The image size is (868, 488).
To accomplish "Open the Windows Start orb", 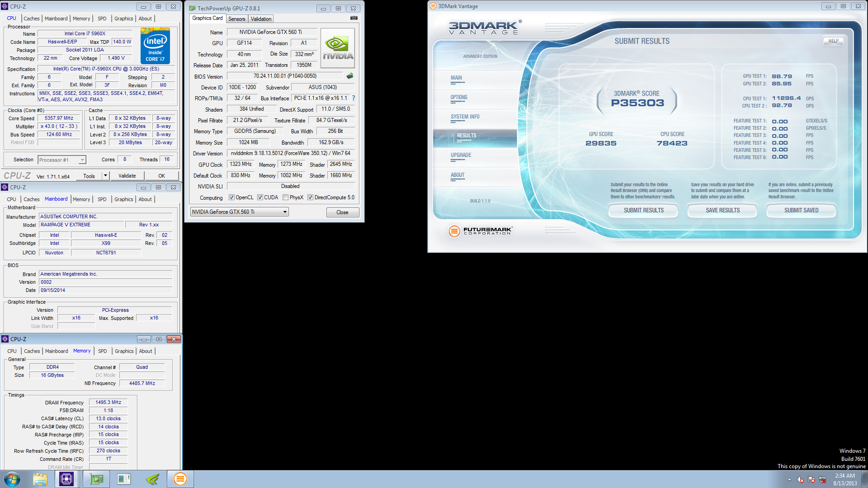I will click(12, 479).
